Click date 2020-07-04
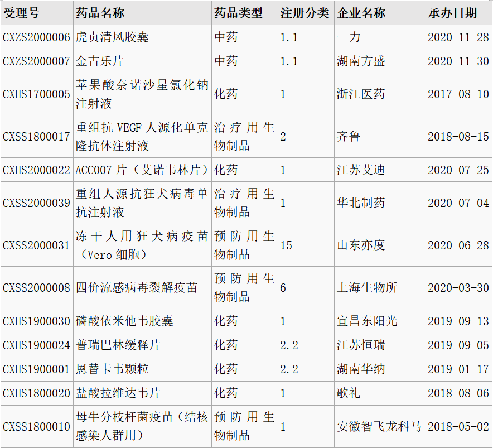The height and width of the screenshot is (448, 493). (x=458, y=203)
